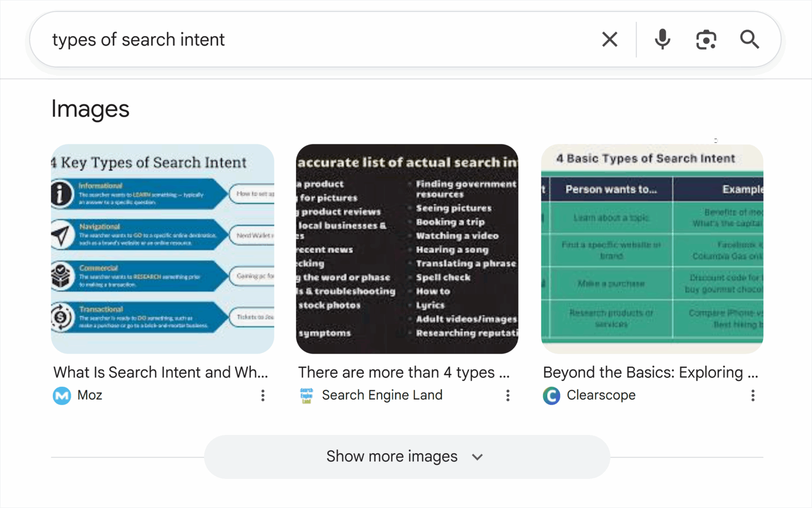The image size is (812, 508).
Task: Open the '4 Basic Types of Search Intent' thumbnail
Action: 651,248
